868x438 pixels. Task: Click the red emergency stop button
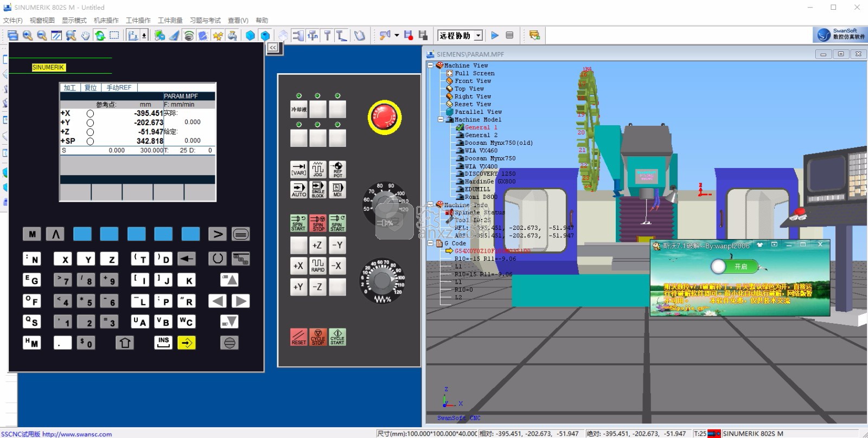coord(385,117)
